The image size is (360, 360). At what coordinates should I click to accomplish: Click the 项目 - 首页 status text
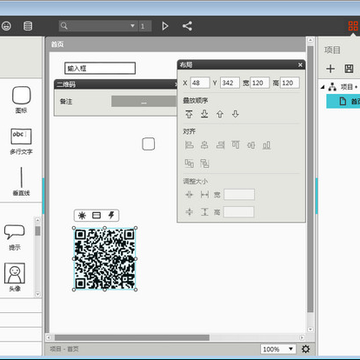[x=65, y=349]
